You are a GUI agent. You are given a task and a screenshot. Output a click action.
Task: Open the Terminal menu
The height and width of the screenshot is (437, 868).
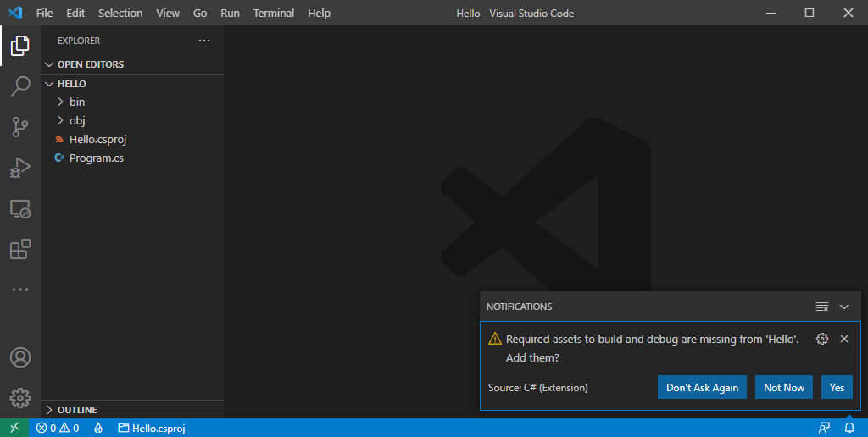(x=274, y=13)
